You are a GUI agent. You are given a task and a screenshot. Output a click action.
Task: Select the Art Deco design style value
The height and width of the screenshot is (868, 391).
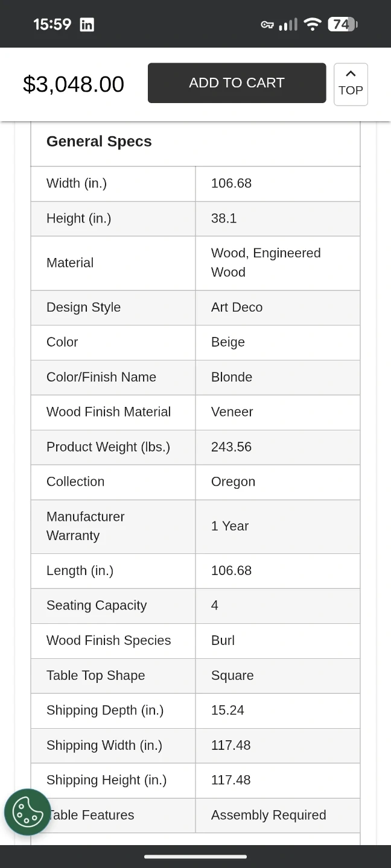[x=237, y=307]
